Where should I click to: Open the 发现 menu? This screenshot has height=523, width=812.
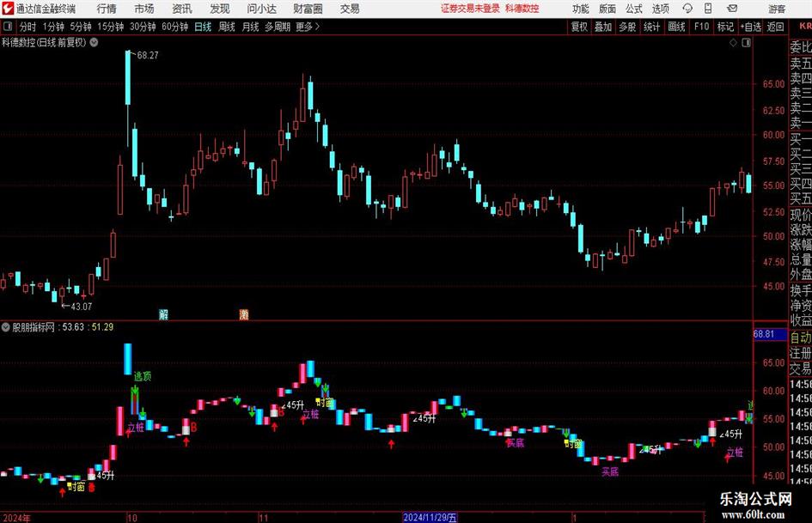tap(220, 9)
